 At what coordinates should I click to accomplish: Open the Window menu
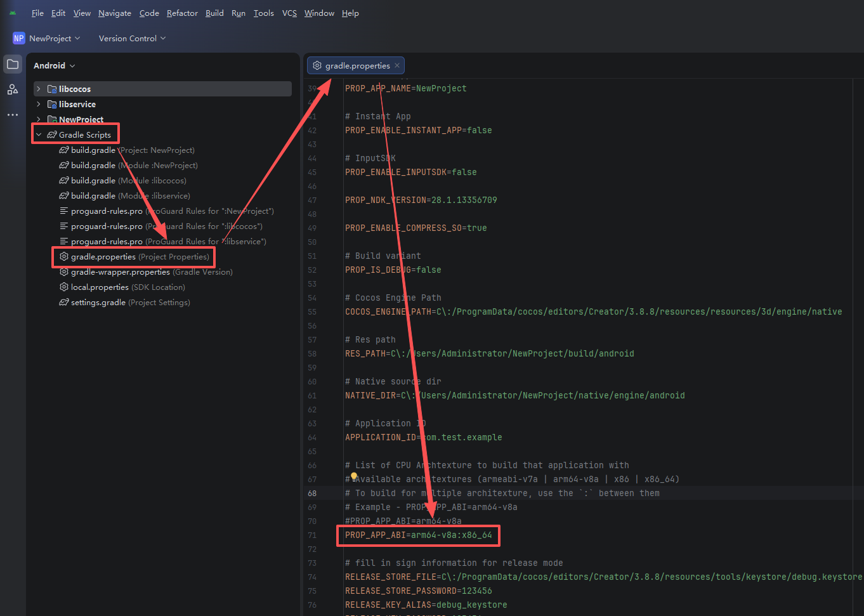coord(319,13)
